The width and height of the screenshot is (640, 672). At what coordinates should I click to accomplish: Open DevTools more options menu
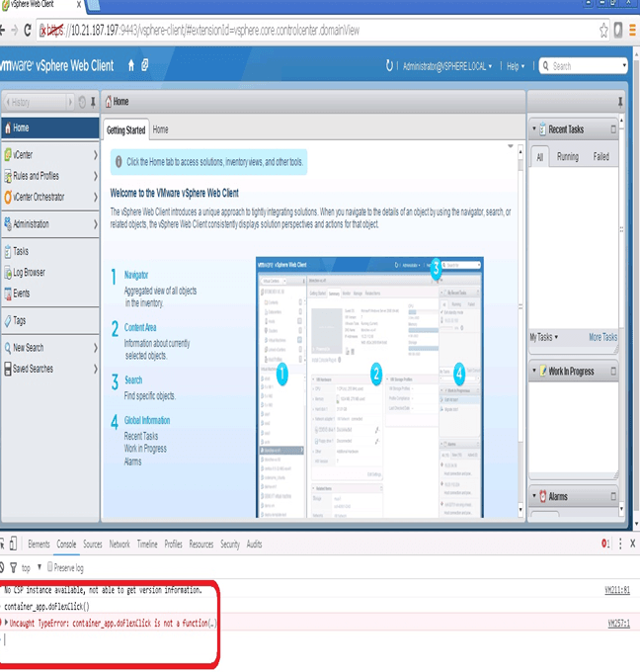click(x=620, y=544)
